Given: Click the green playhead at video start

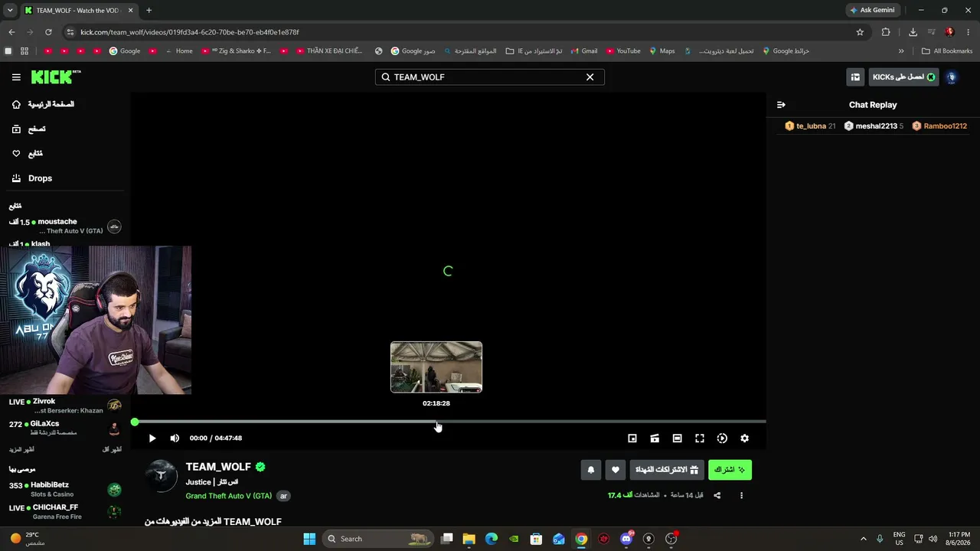Looking at the screenshot, I should click(x=135, y=422).
